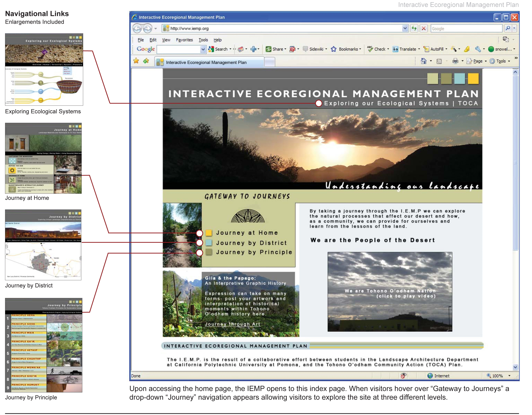Viewport: 532px width, 415px height.
Task: Click the Print icon in command bar
Action: 455,61
